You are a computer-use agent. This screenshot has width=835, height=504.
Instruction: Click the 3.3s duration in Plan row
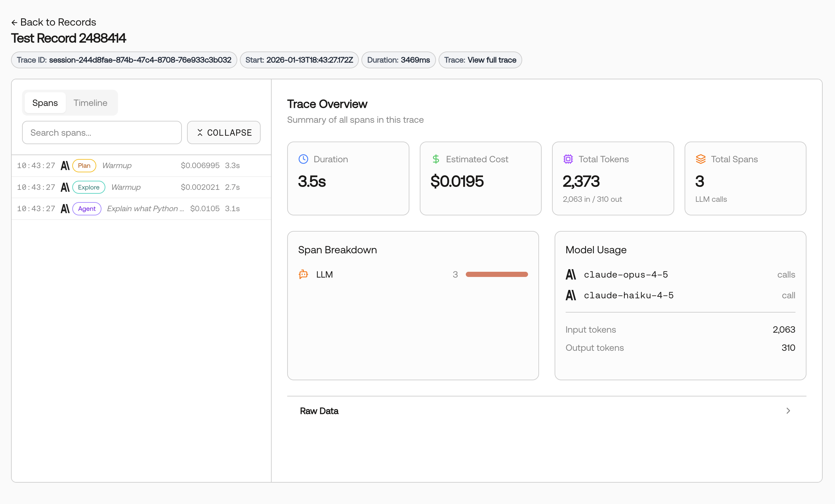point(232,166)
